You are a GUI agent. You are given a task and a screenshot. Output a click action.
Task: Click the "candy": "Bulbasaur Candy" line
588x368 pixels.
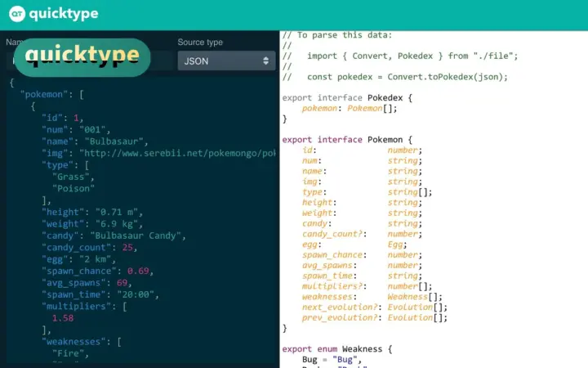114,236
